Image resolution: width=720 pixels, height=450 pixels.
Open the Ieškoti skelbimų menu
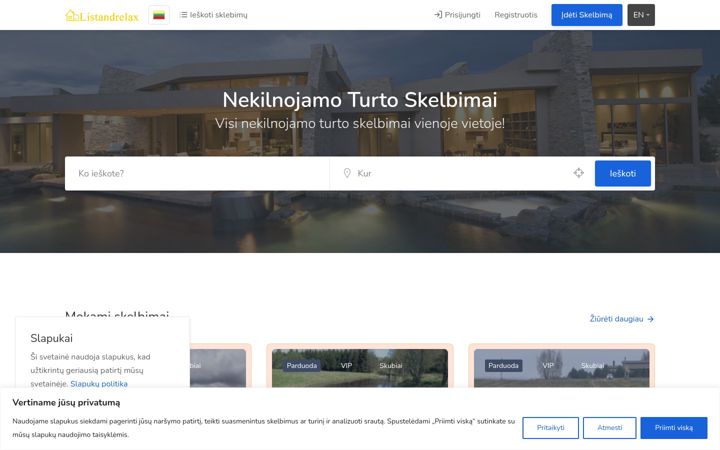pyautogui.click(x=214, y=15)
